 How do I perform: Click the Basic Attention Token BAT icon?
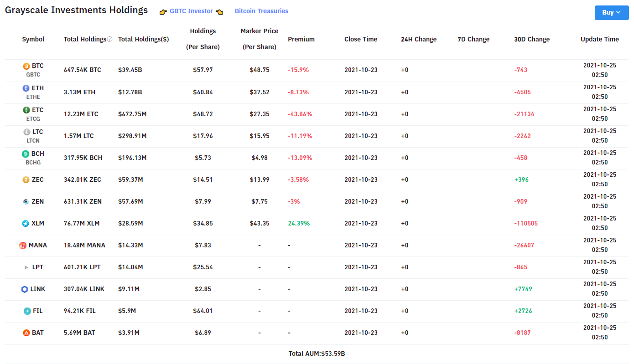pos(26,333)
